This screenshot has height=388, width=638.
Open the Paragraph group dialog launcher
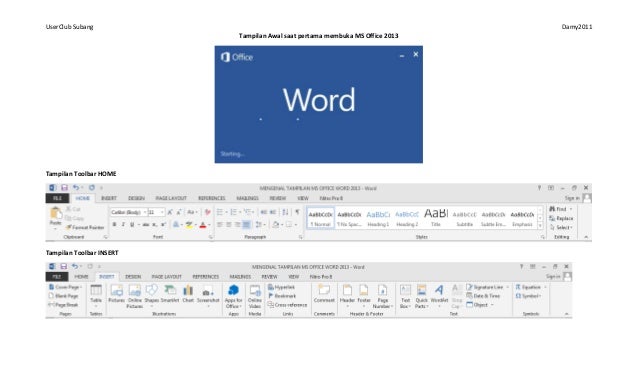[301, 237]
